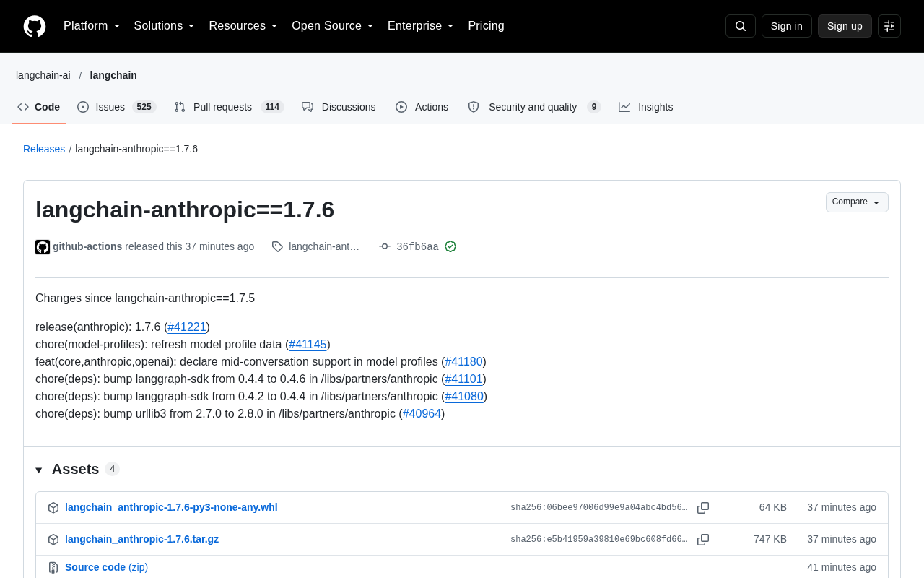The height and width of the screenshot is (578, 924).
Task: Open pull request #41145
Action: [308, 345]
